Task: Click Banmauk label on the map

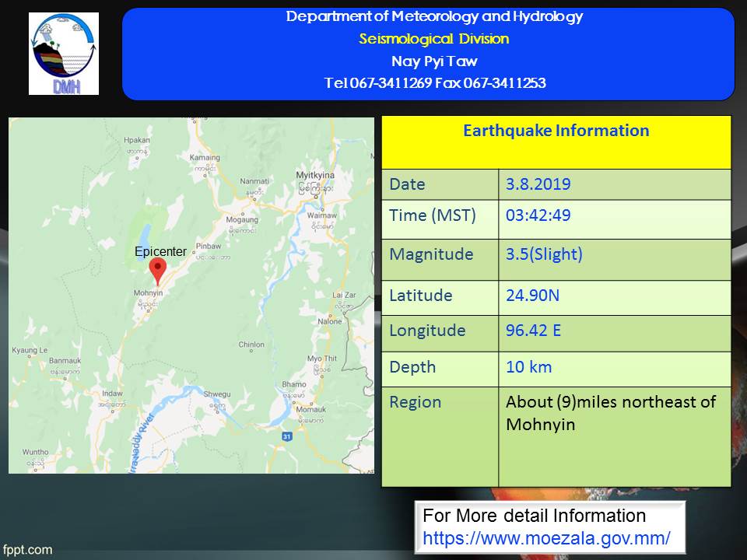Action: 65,361
